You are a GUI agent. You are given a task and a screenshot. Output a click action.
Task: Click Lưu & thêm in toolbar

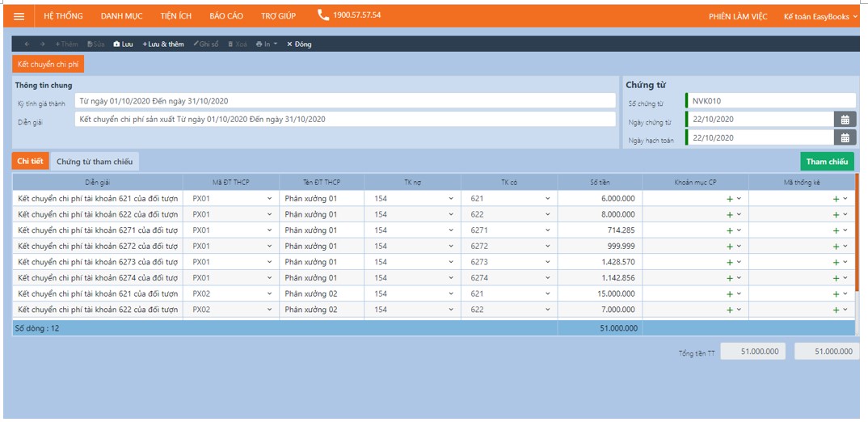point(162,44)
